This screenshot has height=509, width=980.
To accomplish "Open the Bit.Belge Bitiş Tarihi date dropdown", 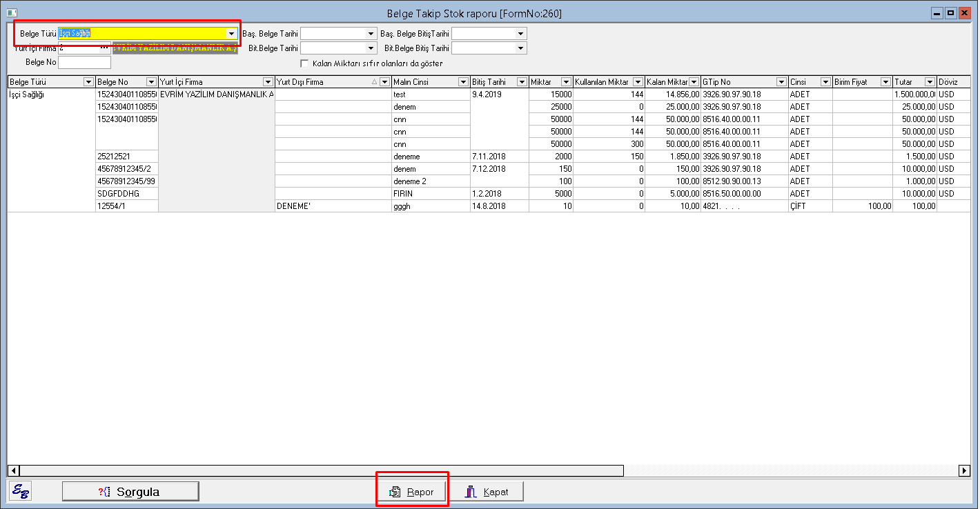I will coord(520,48).
